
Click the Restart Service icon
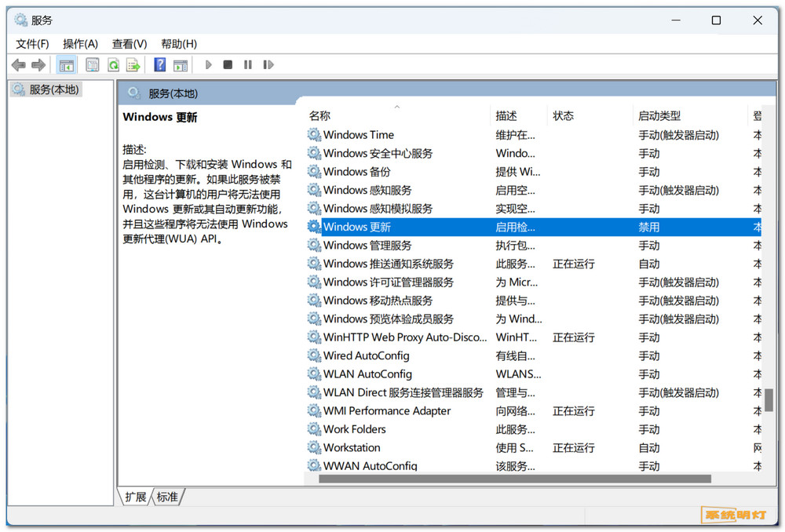pos(268,64)
